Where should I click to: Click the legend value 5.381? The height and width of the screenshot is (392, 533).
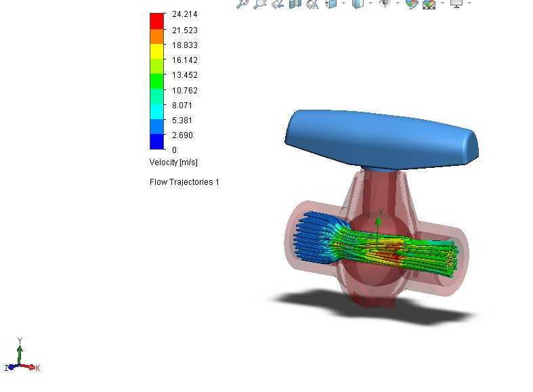coord(182,121)
